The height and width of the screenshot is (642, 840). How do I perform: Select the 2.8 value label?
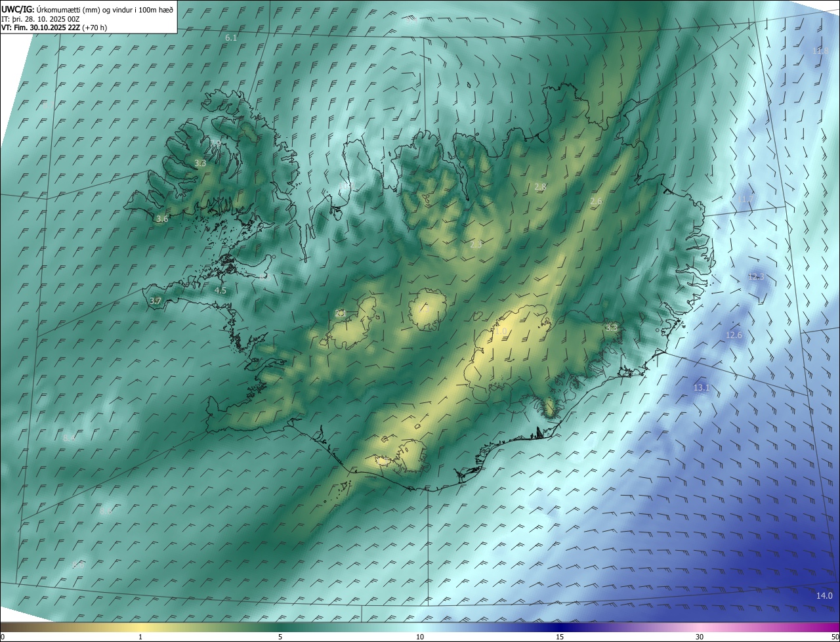540,187
